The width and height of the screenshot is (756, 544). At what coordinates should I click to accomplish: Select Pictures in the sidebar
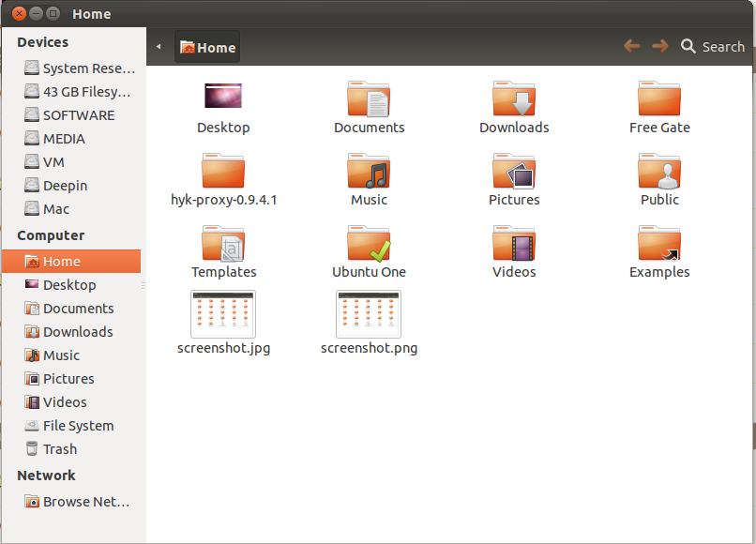(x=71, y=379)
